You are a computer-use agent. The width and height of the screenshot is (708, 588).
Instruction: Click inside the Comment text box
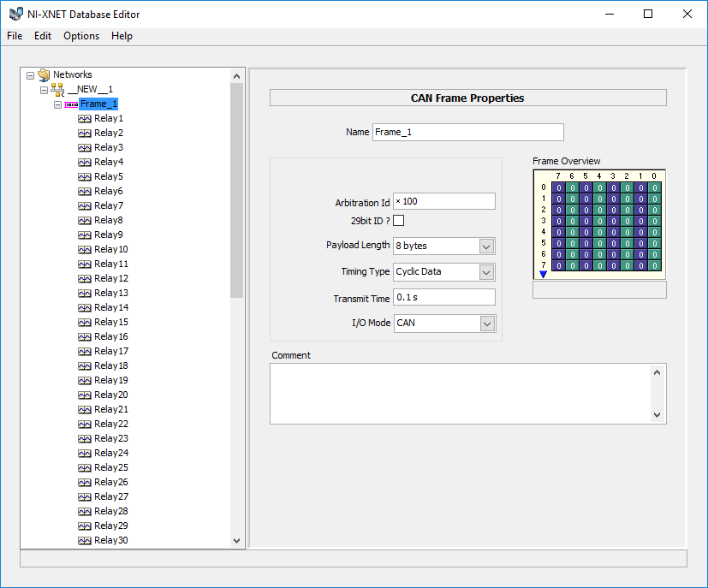pos(461,394)
